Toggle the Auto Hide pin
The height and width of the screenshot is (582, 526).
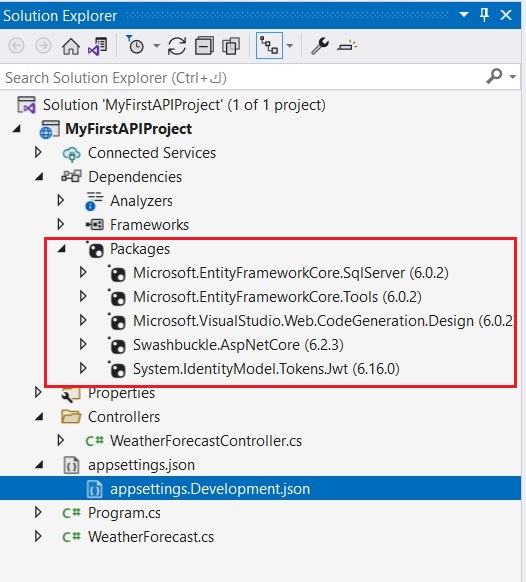(x=484, y=15)
